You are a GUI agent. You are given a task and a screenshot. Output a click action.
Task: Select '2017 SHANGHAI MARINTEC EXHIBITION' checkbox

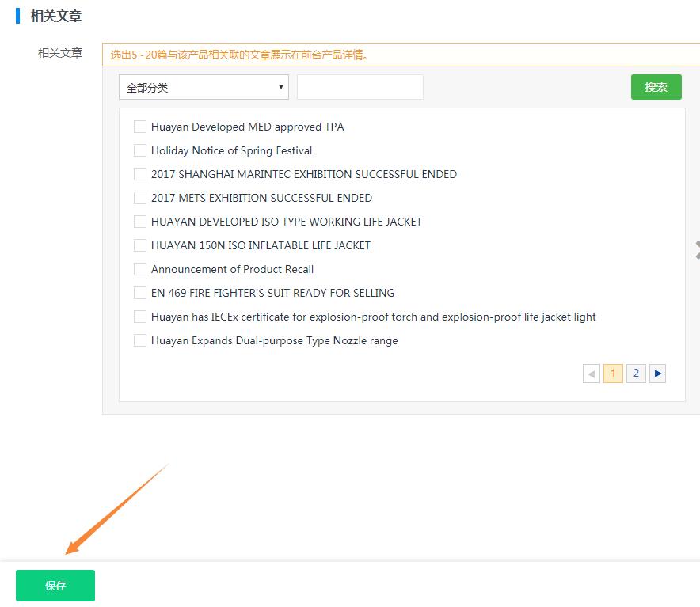point(140,174)
